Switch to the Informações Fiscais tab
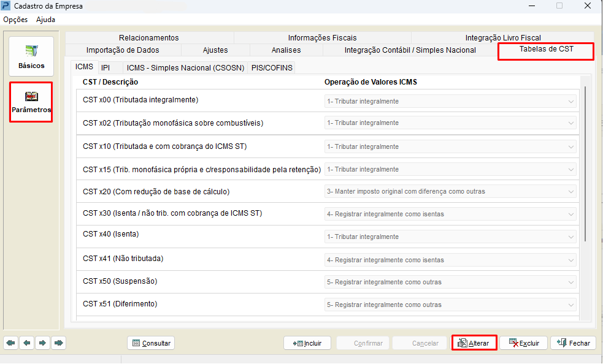603x364 pixels. (322, 37)
